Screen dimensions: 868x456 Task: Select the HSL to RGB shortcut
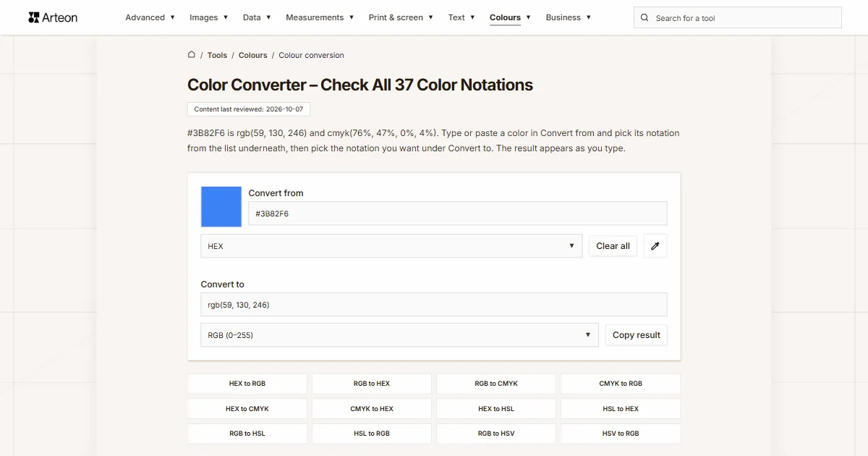tap(372, 434)
